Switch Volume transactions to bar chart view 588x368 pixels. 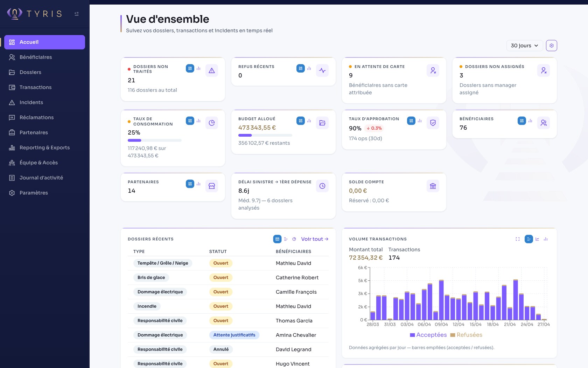click(x=546, y=239)
